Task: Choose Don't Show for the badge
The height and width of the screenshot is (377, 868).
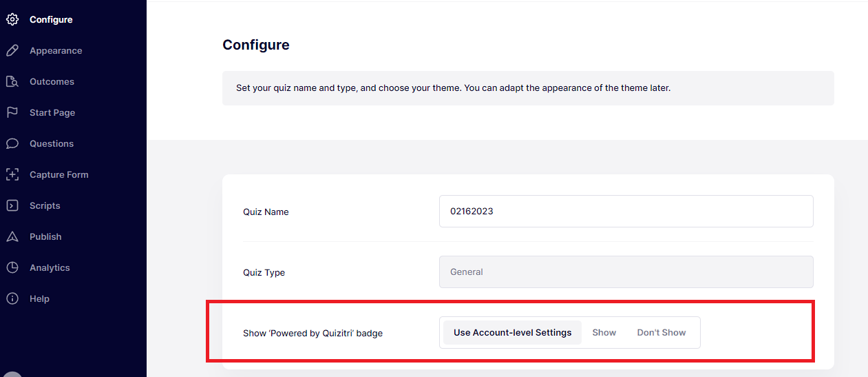Action: (x=661, y=332)
